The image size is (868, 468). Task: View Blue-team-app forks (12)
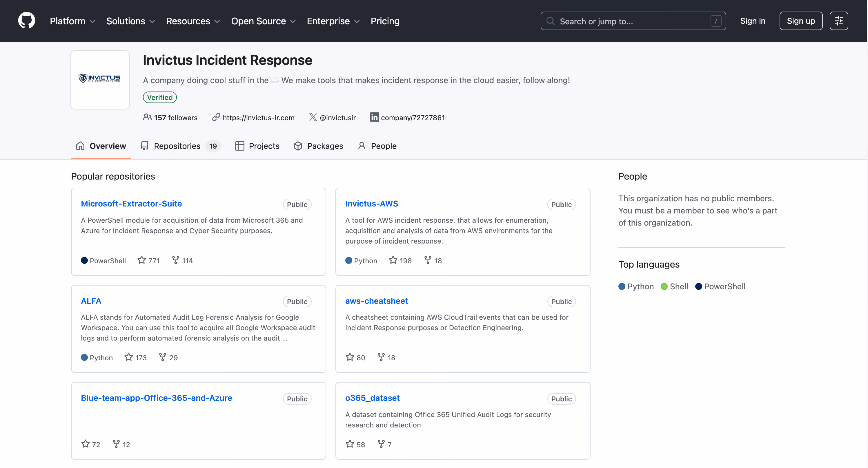pyautogui.click(x=121, y=444)
